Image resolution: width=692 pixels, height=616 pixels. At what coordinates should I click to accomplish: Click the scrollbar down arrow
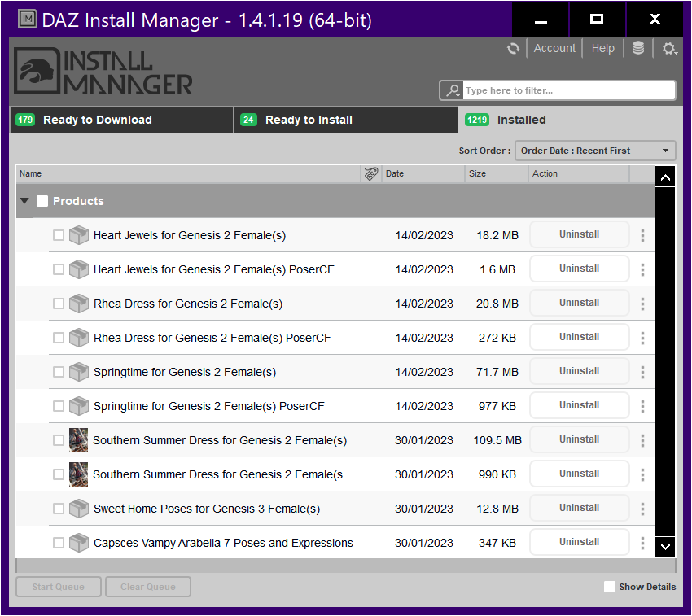(x=665, y=547)
